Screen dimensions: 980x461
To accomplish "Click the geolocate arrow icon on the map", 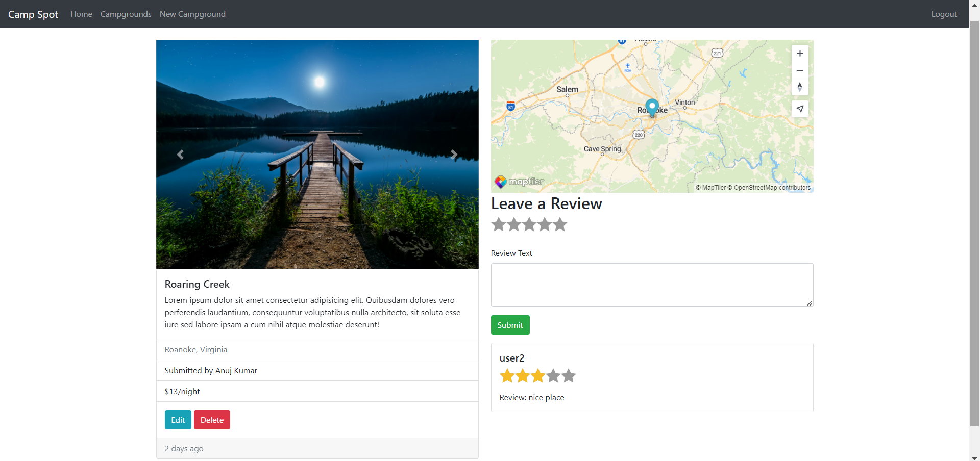I will (x=799, y=109).
